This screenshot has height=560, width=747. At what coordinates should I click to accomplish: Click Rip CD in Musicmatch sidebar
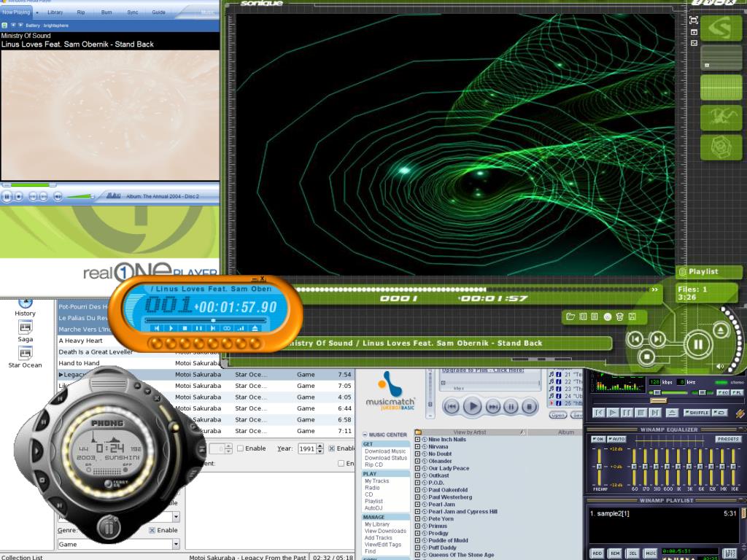pos(374,464)
